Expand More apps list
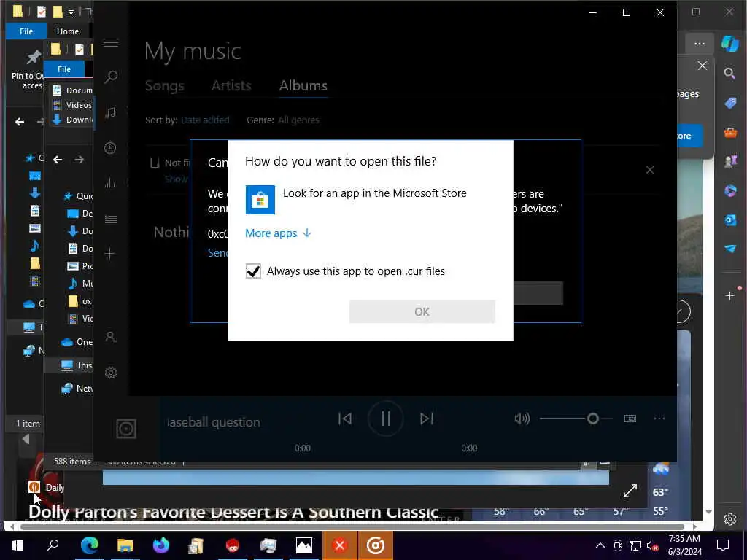 (x=278, y=233)
